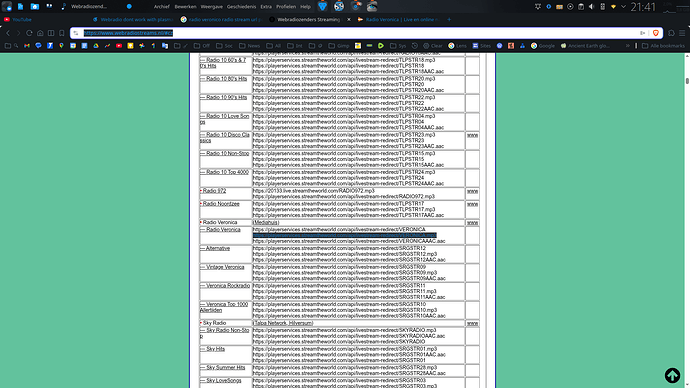Open the application launcher icon
Image resolution: width=690 pixels, height=388 pixels.
[7, 7]
